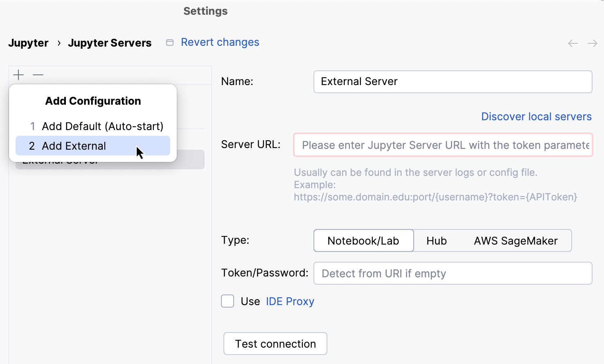This screenshot has height=364, width=604.
Task: Edit the server Name field
Action: 452,81
